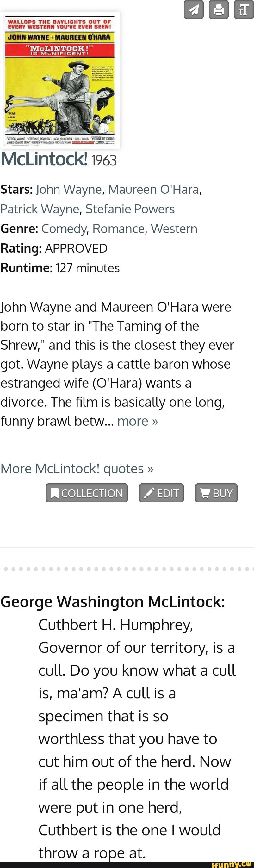
Task: Expand the synopsis with more » link
Action: point(138,421)
